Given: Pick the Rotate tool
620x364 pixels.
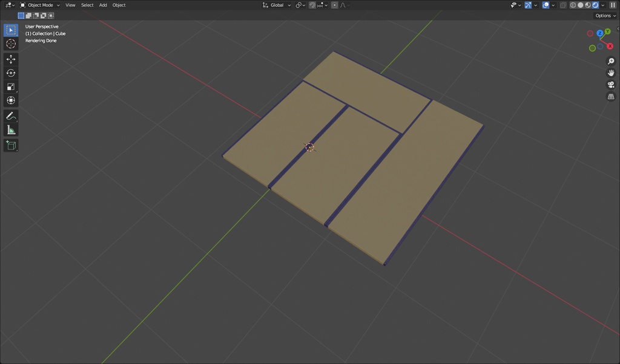Looking at the screenshot, I should 11,73.
